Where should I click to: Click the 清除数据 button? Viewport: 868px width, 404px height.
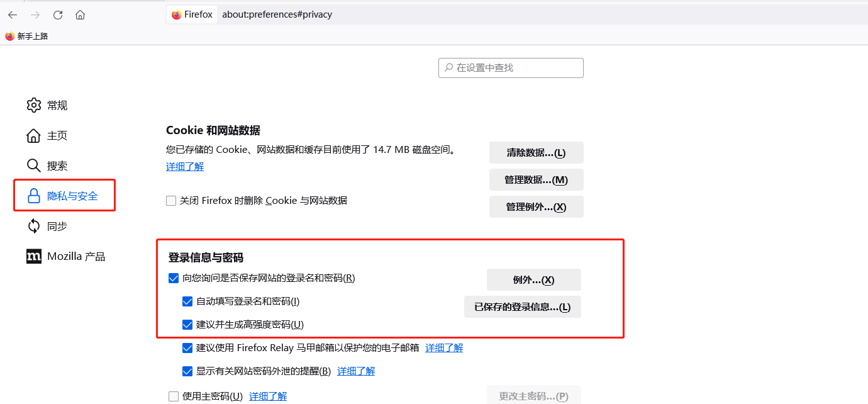coord(536,153)
